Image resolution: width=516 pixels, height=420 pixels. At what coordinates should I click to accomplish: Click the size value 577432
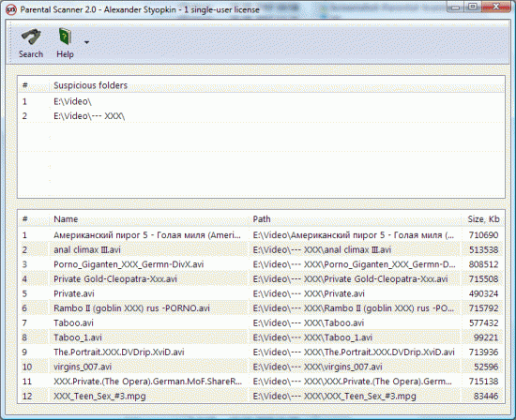[x=483, y=323]
